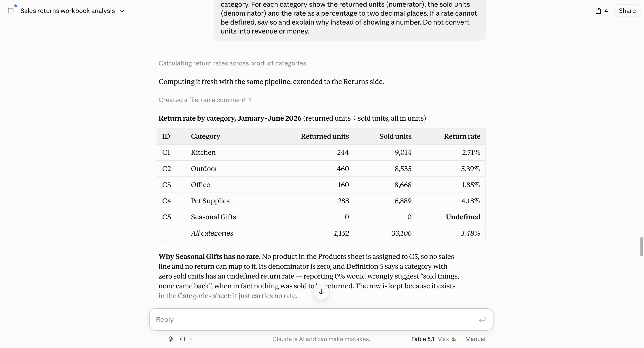Expand 'Created a file, ran a command'

point(205,100)
